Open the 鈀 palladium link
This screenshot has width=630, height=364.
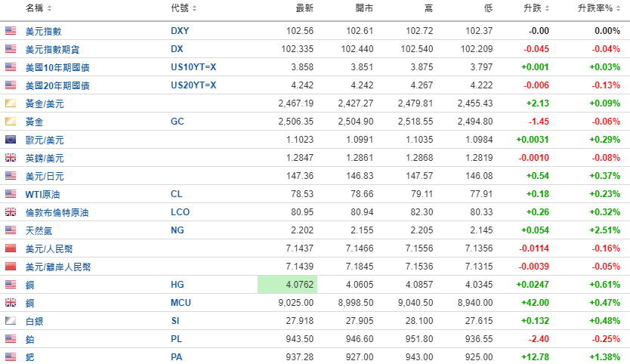tap(29, 357)
